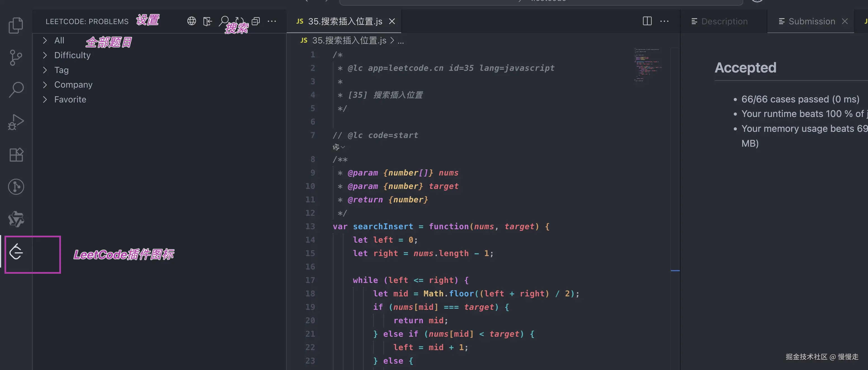Search problems with the magnifier icon
The image size is (868, 370).
pos(224,21)
